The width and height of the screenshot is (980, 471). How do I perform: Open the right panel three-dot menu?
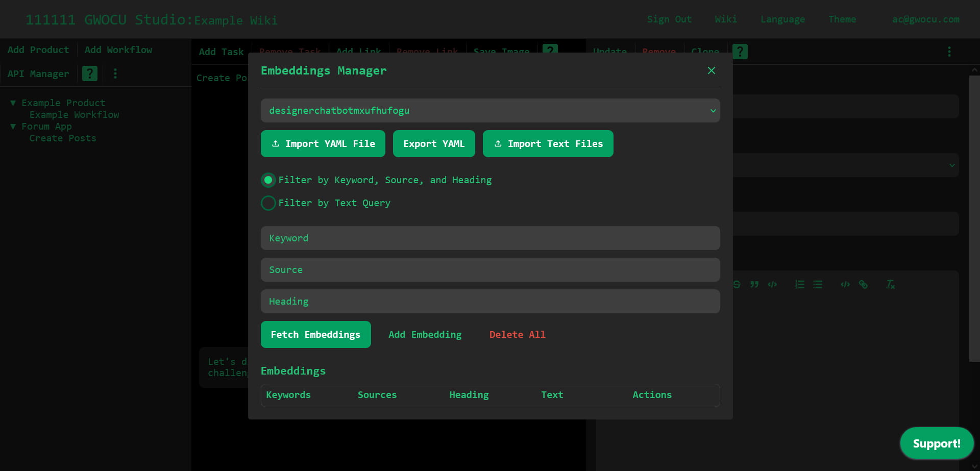949,52
